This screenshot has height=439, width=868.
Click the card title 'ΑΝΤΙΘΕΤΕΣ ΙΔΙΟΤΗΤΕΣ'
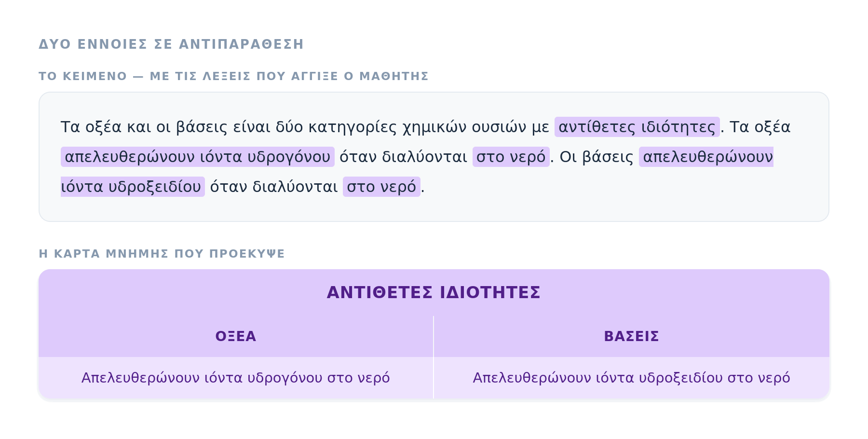[434, 293]
